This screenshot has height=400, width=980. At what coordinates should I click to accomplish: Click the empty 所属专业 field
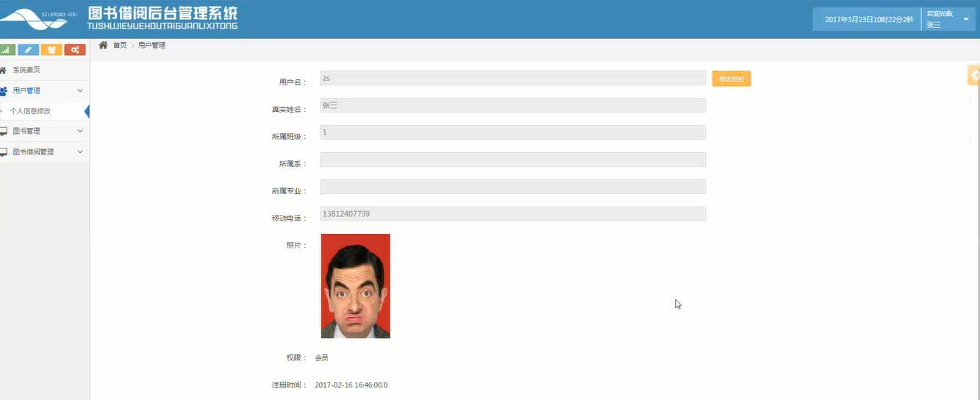(x=512, y=187)
